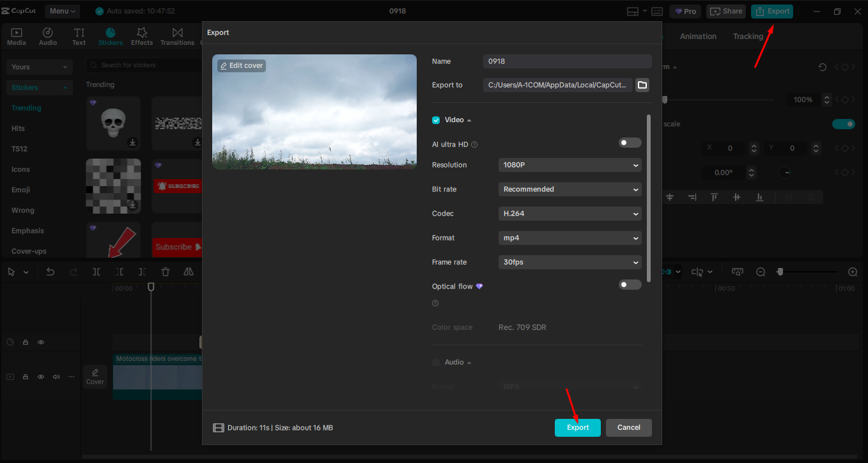
Task: Click the delete right of playhead icon
Action: tap(143, 272)
